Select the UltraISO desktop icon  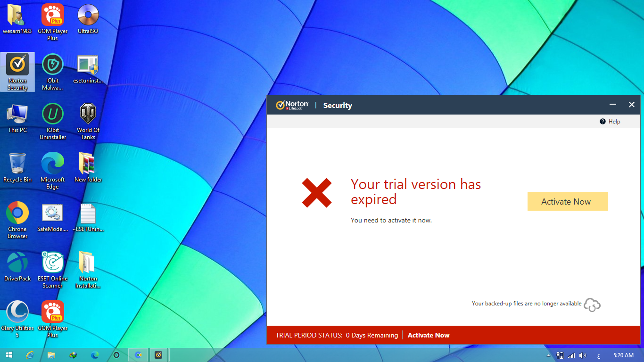tap(88, 19)
